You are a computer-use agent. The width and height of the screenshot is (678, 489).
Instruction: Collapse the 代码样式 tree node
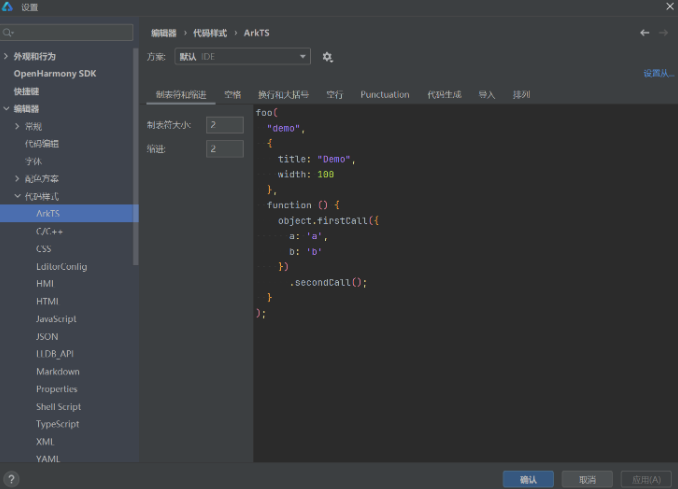point(17,196)
